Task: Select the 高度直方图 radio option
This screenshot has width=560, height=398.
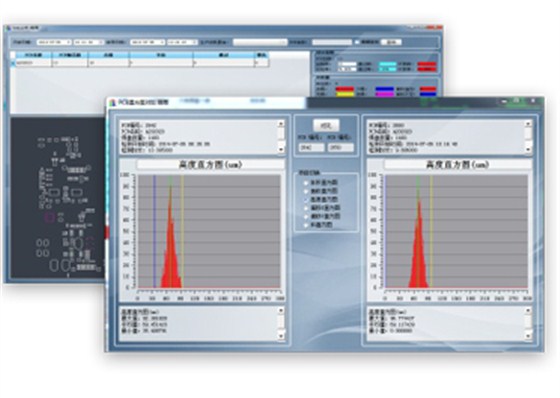Action: coord(324,199)
